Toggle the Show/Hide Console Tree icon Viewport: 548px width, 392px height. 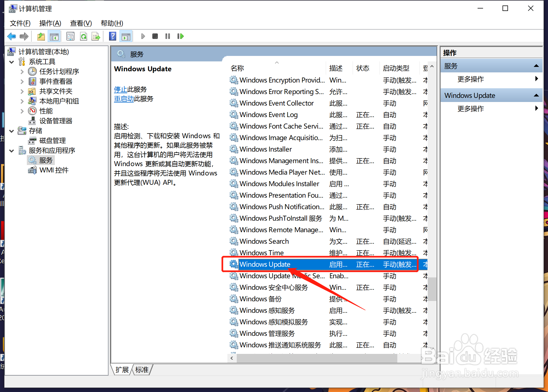54,36
